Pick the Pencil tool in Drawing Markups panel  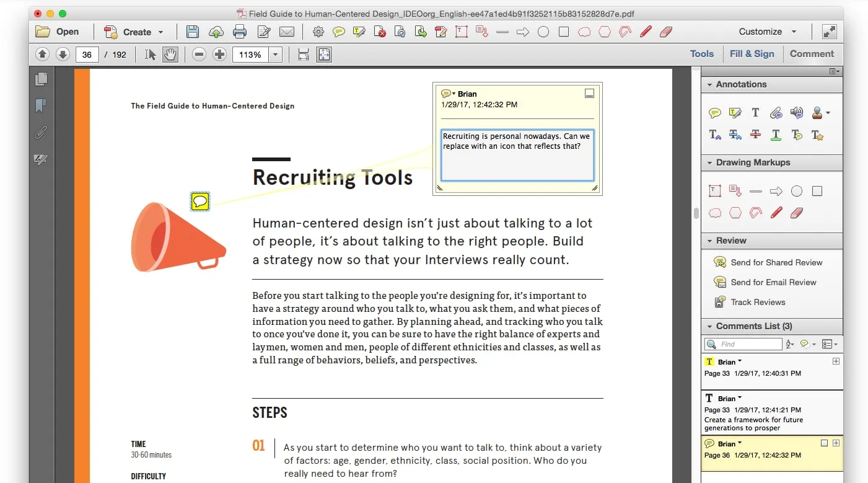(776, 213)
